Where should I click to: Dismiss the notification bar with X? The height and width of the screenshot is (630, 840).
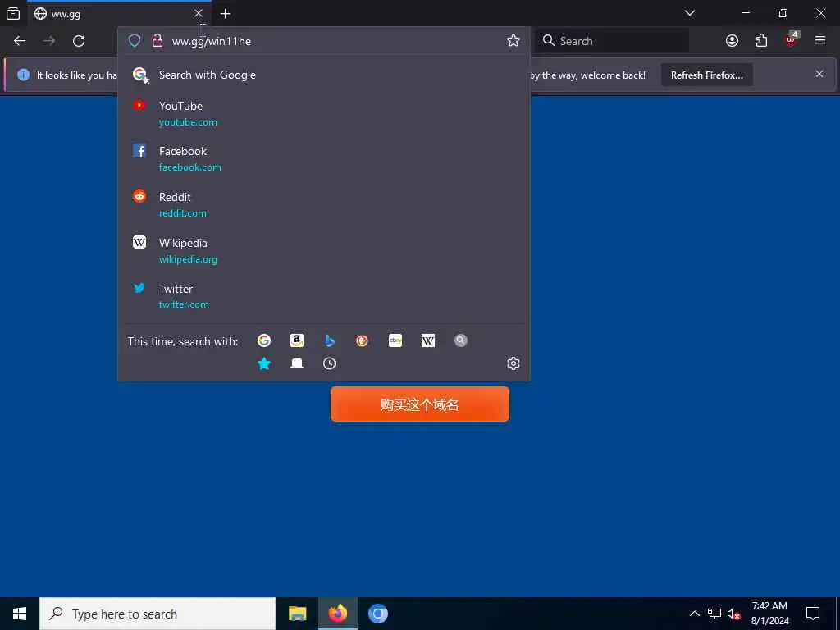pyautogui.click(x=819, y=74)
